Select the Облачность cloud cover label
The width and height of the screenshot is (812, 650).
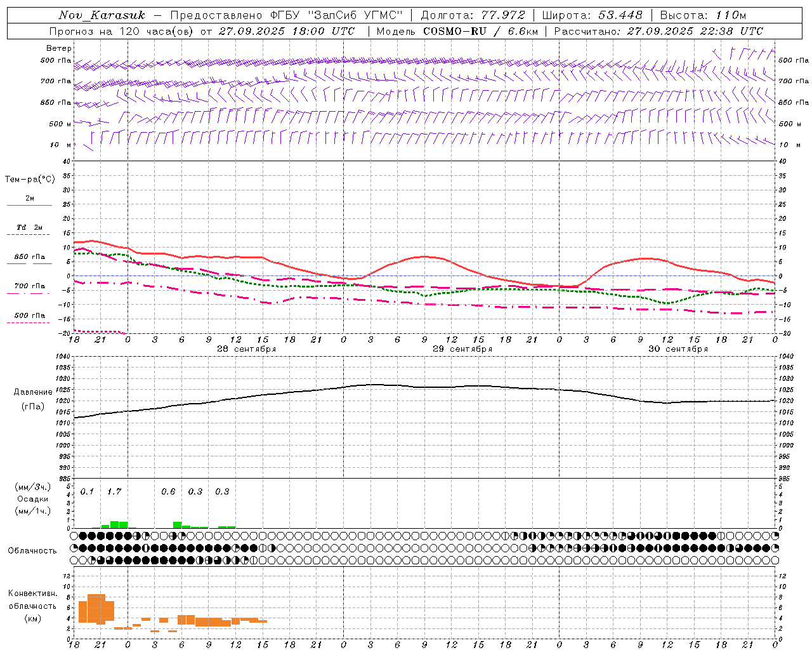click(32, 551)
